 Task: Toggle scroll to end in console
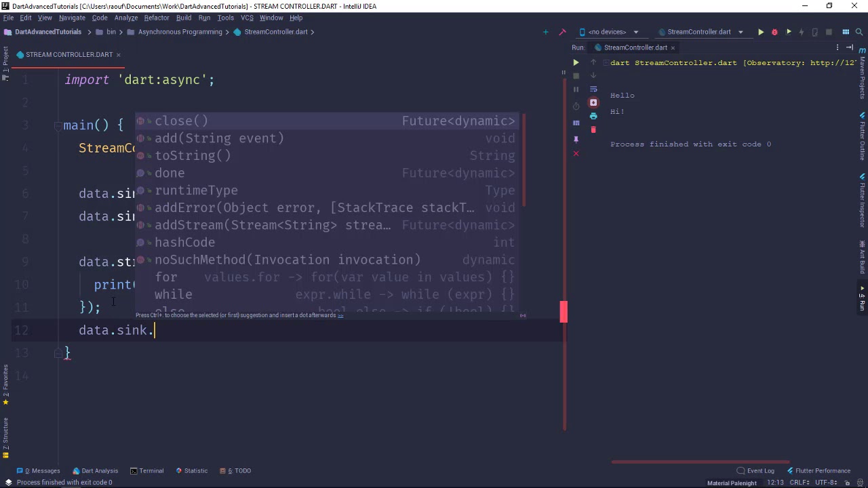pyautogui.click(x=593, y=102)
